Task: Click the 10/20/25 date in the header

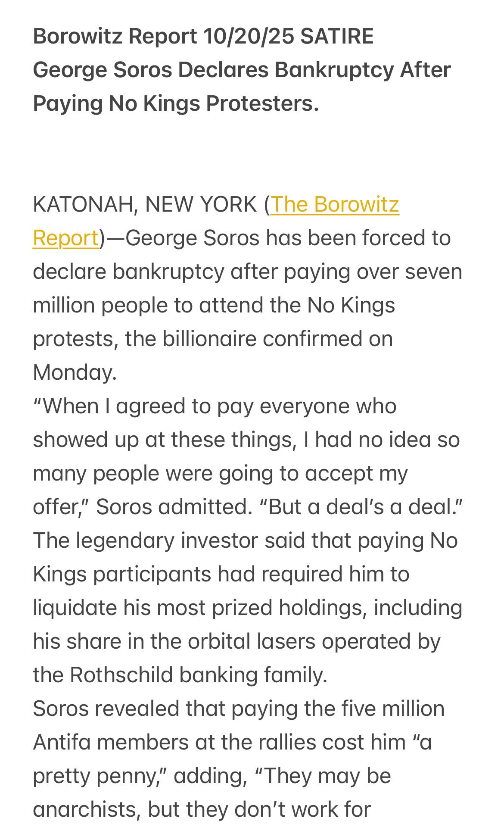Action: pos(249,36)
